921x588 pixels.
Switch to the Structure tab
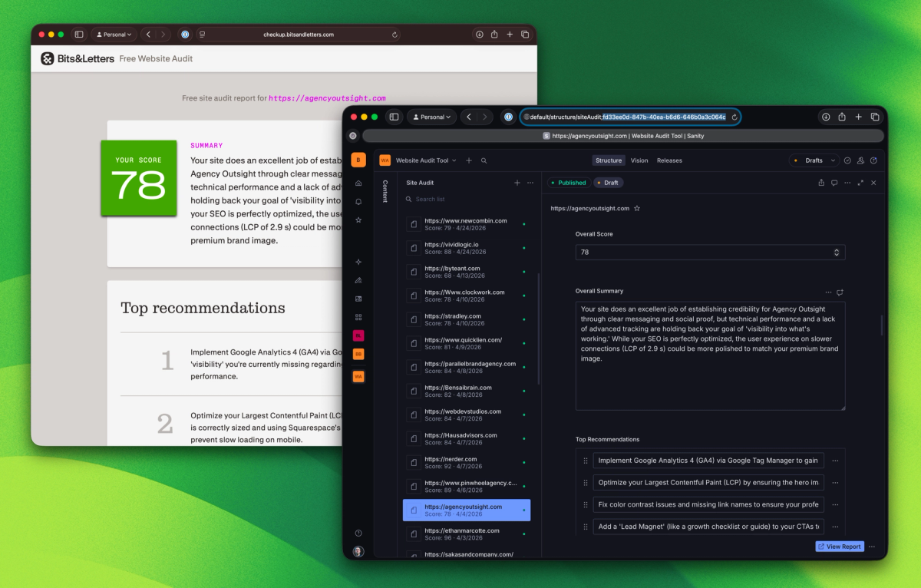tap(609, 160)
